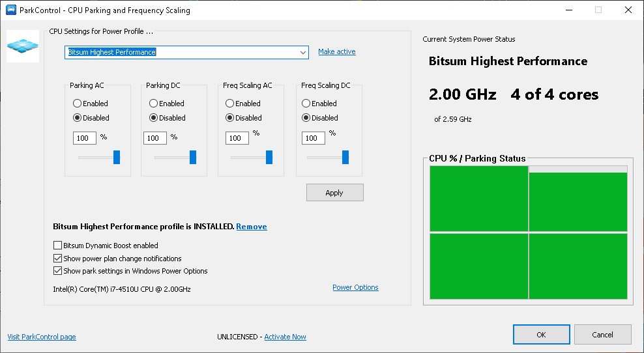Screen dimensions: 644x353
Task: Click the Parking AC percent input field
Action: pos(85,138)
